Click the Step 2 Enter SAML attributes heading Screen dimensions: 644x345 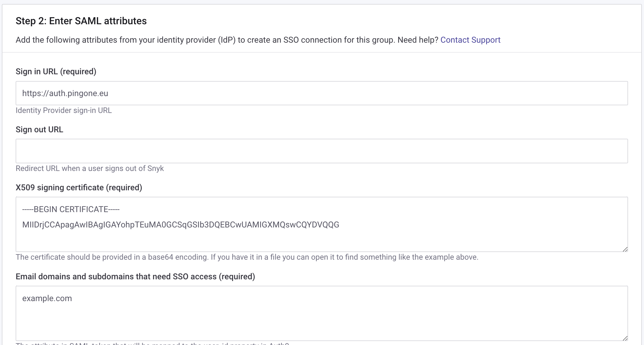tap(81, 21)
